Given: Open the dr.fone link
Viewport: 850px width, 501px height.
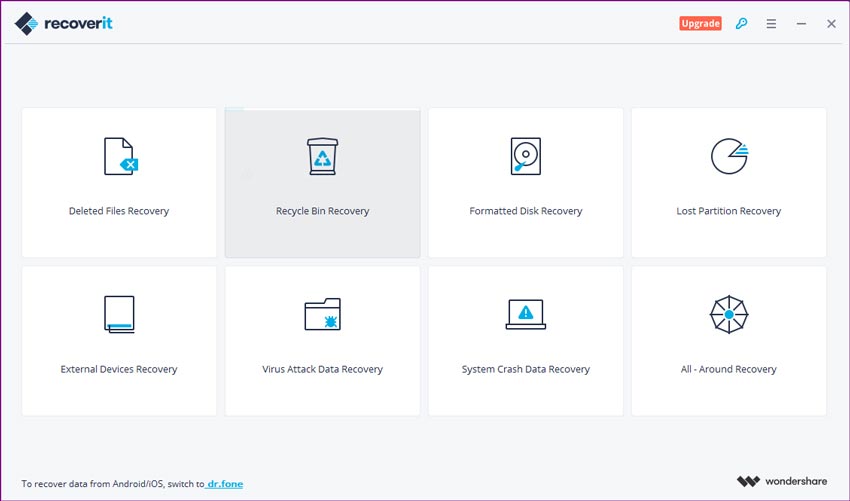Looking at the screenshot, I should (x=224, y=484).
